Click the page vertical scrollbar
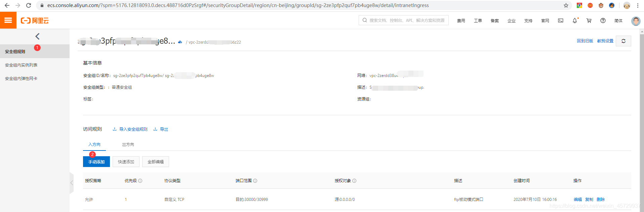644x212 pixels. click(x=642, y=120)
